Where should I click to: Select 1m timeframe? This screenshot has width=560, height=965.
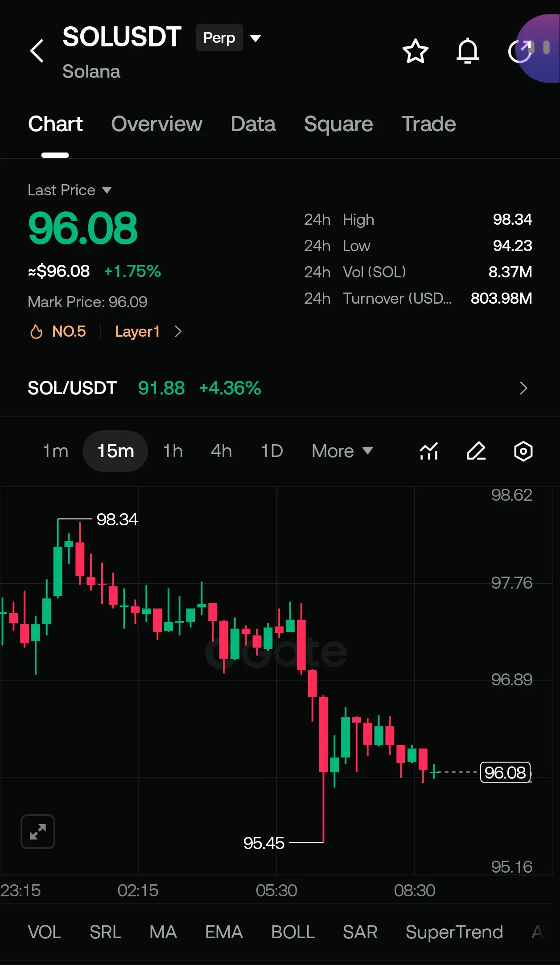pyautogui.click(x=55, y=451)
